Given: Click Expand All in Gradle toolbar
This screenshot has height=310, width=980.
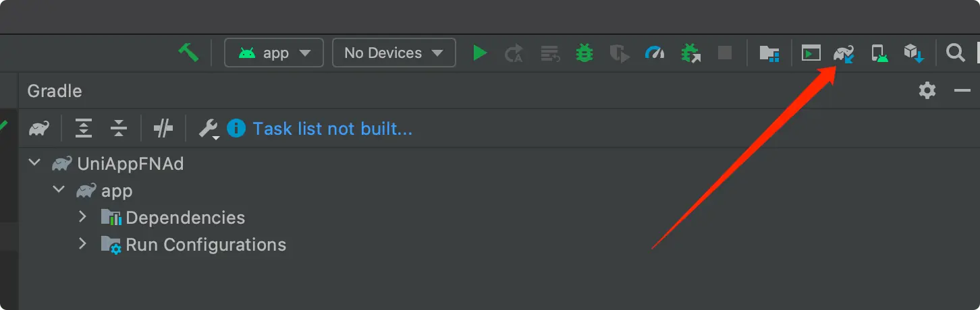Looking at the screenshot, I should pos(84,128).
